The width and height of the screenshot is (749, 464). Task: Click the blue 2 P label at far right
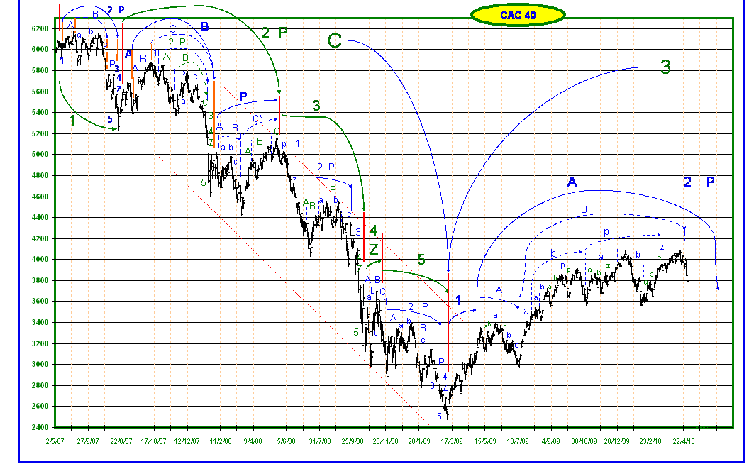click(699, 182)
